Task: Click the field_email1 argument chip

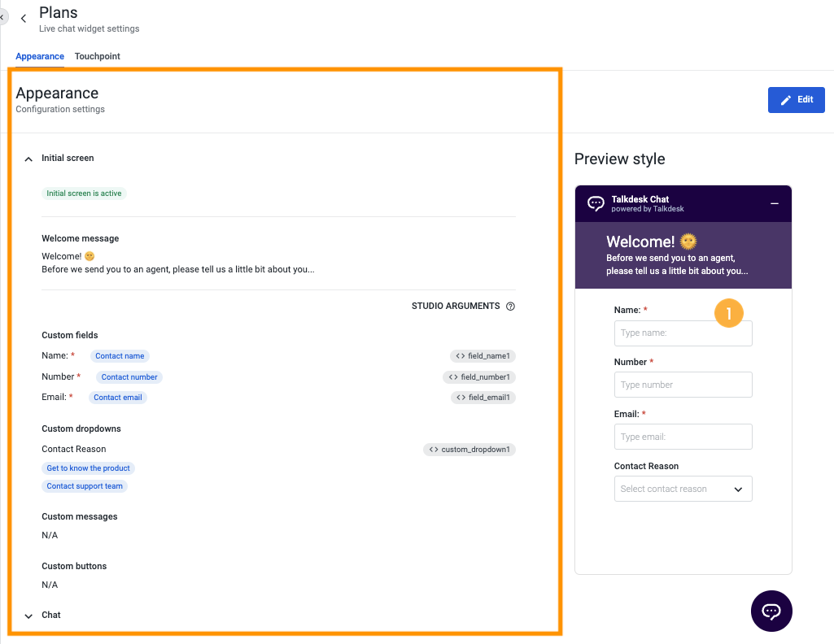Action: click(483, 398)
